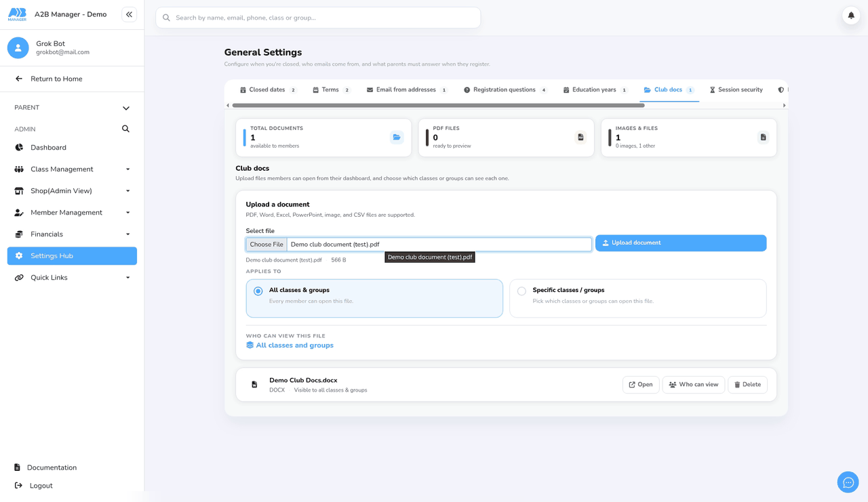The width and height of the screenshot is (868, 502).
Task: Click the Logout arrow icon
Action: coord(18,486)
